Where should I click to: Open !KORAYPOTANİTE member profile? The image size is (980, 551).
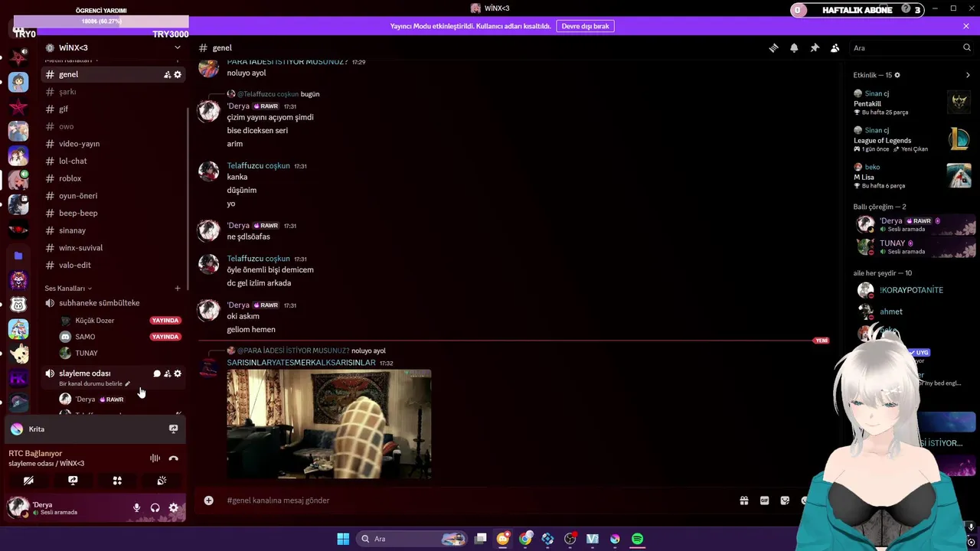tap(912, 290)
